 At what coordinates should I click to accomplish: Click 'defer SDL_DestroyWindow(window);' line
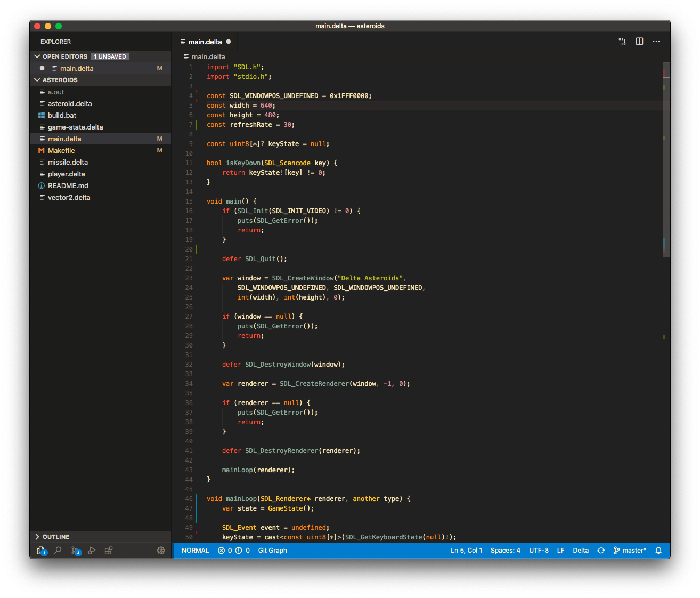point(283,365)
